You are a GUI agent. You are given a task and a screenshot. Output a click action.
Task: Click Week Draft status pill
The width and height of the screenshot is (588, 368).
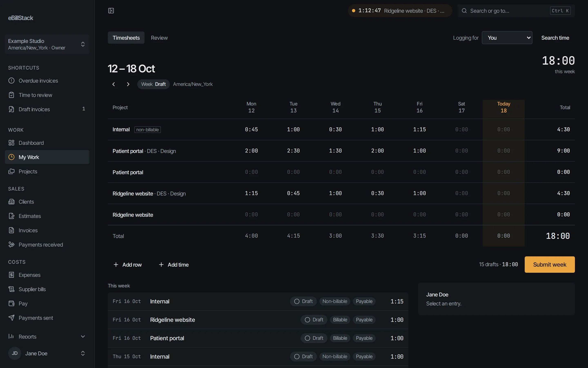[x=153, y=84]
